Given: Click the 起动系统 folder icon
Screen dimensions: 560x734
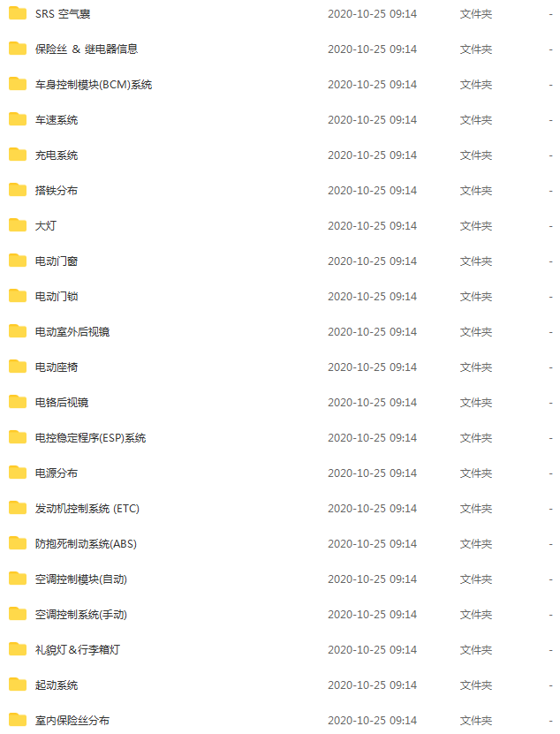Looking at the screenshot, I should [18, 685].
